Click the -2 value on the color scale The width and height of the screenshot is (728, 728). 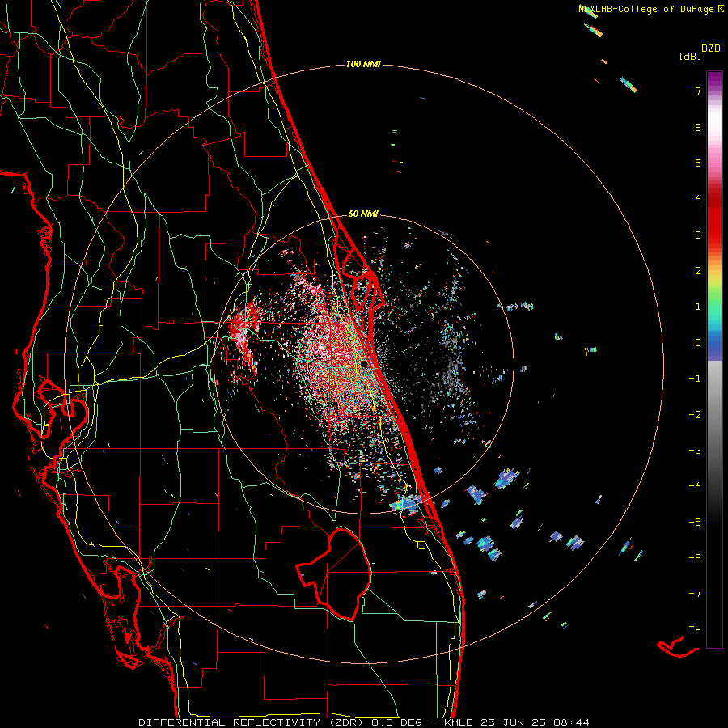(695, 415)
